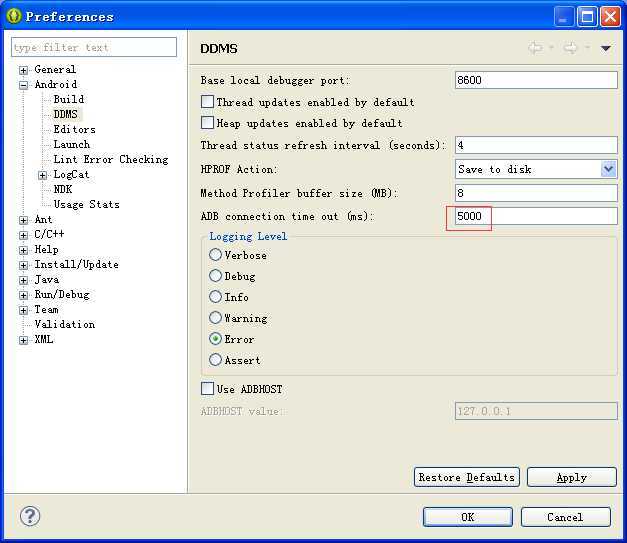Select the XML tree label
Image resolution: width=627 pixels, height=543 pixels.
(x=44, y=339)
